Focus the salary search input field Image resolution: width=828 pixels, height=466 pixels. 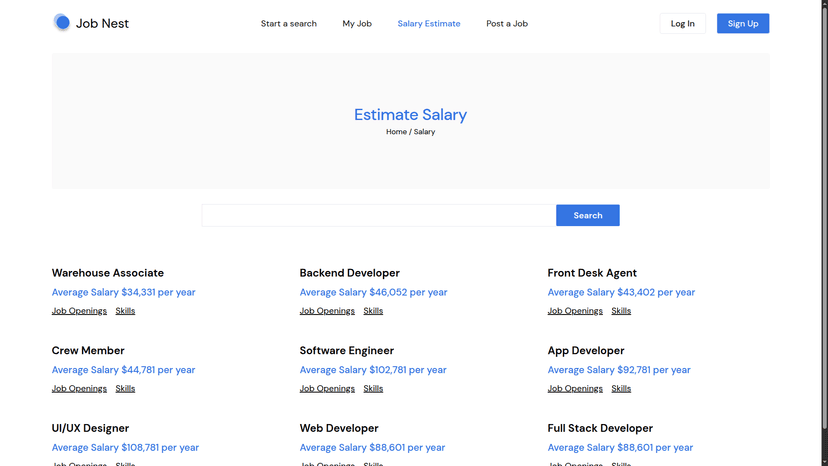click(379, 215)
